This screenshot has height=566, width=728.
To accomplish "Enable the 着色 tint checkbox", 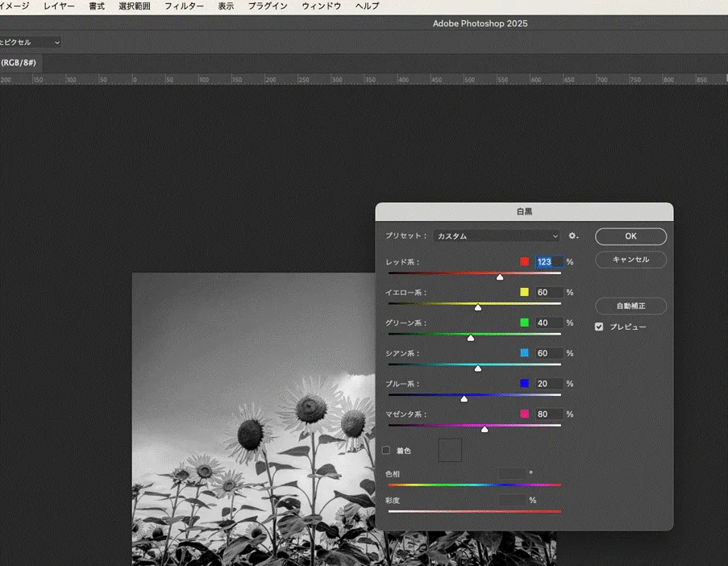I will (386, 451).
